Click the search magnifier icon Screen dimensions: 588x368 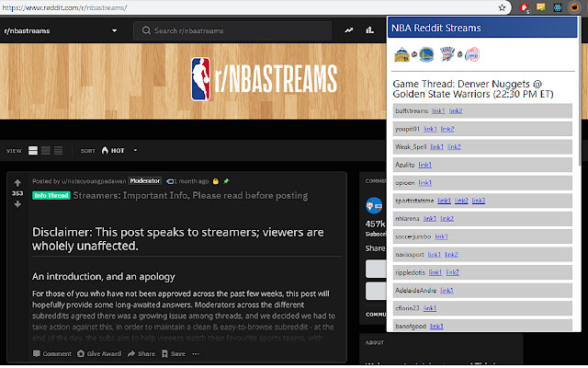pyautogui.click(x=146, y=30)
